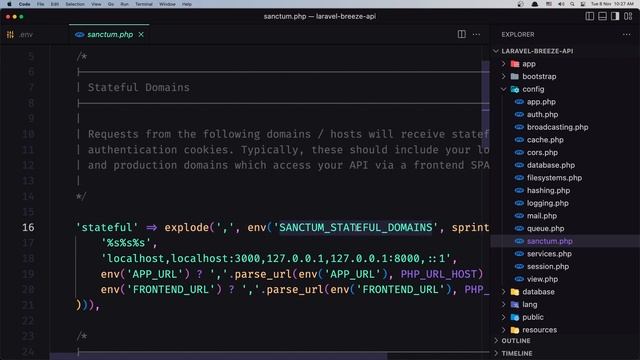Split the editor to the right

(462, 34)
